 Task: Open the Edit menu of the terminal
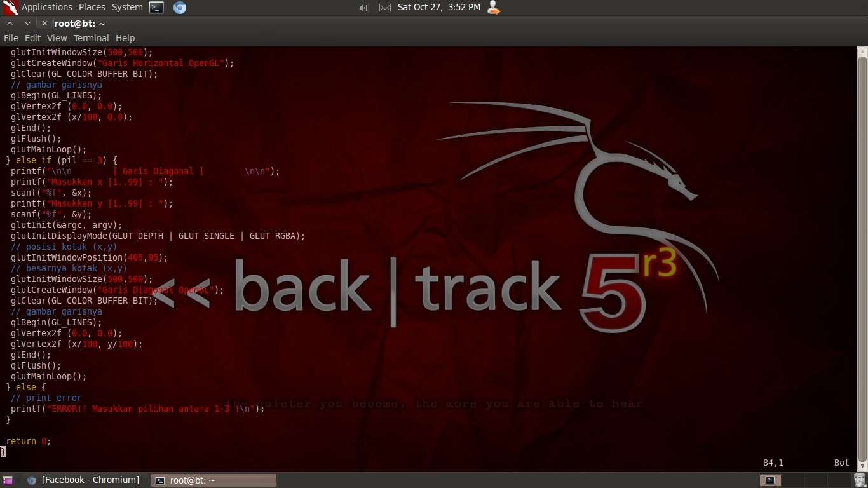click(32, 38)
